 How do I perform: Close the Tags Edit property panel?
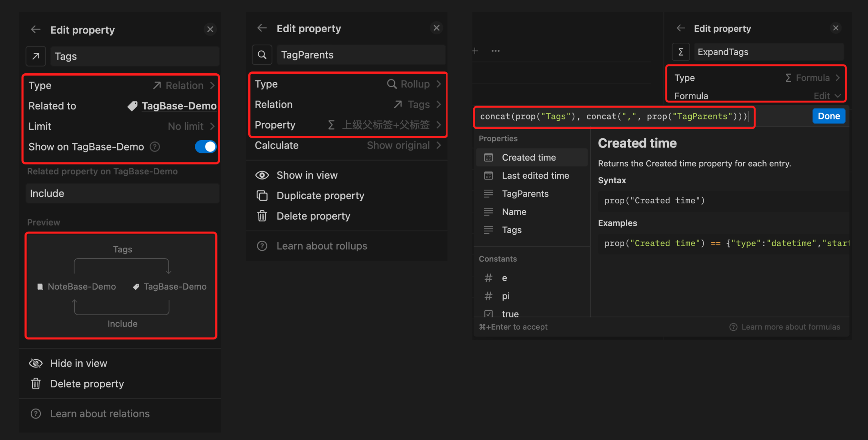click(x=210, y=29)
